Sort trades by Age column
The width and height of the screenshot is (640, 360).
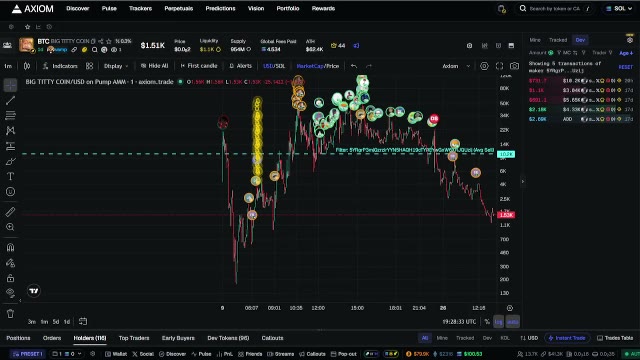point(626,53)
